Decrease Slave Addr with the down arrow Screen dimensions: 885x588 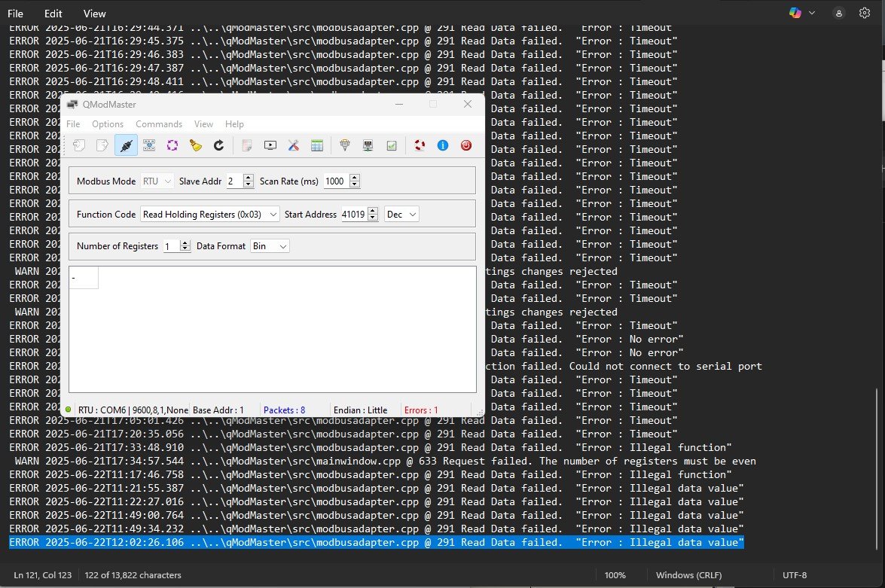(249, 184)
